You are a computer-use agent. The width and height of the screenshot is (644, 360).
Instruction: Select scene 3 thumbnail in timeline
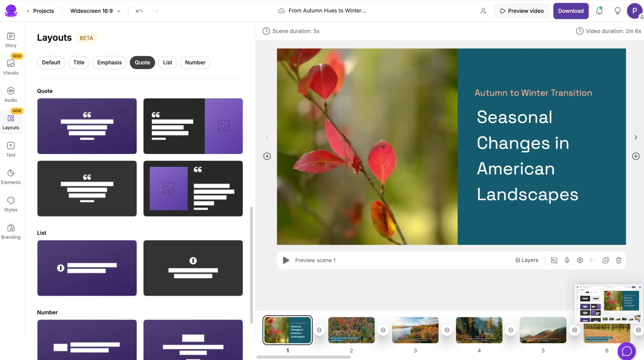[x=415, y=330]
